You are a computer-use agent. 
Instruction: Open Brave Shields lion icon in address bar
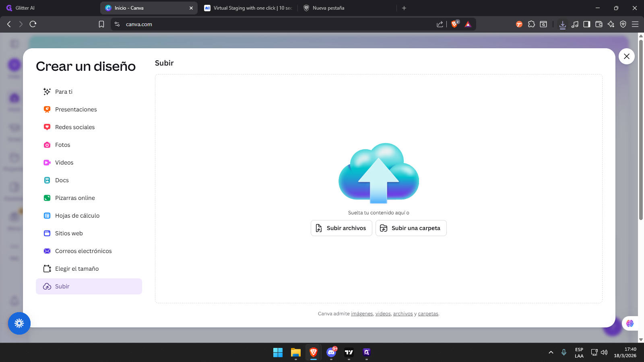(455, 24)
